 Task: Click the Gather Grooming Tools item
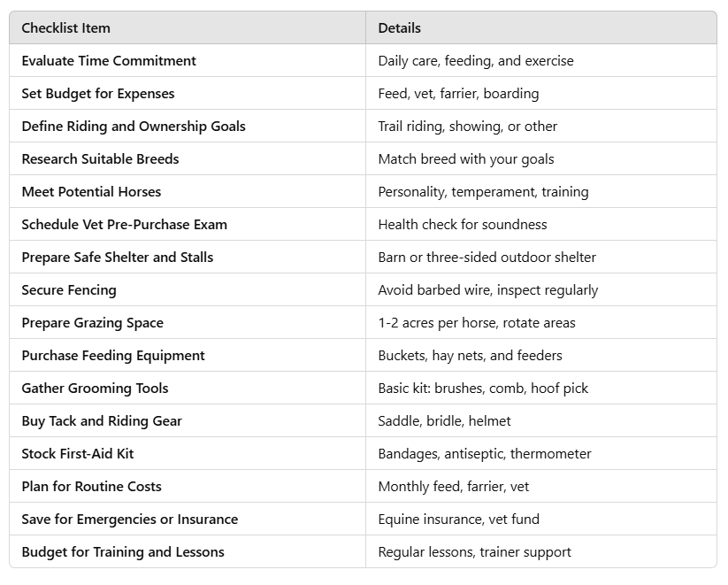click(96, 388)
